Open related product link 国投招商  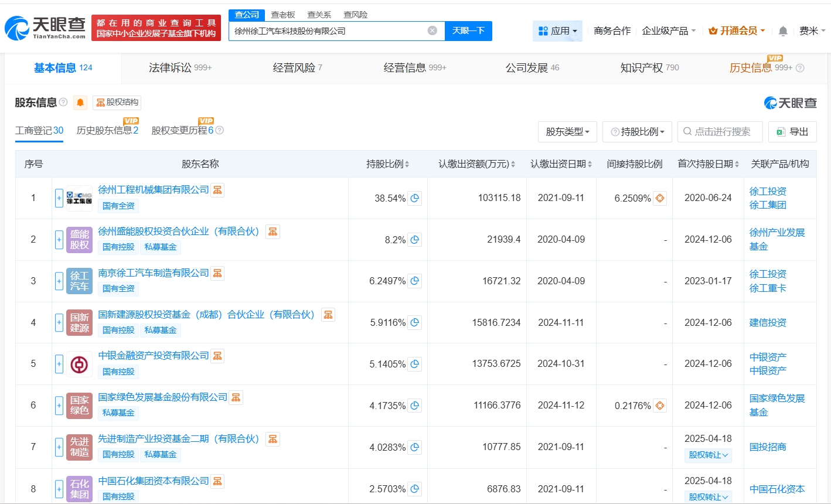[768, 447]
